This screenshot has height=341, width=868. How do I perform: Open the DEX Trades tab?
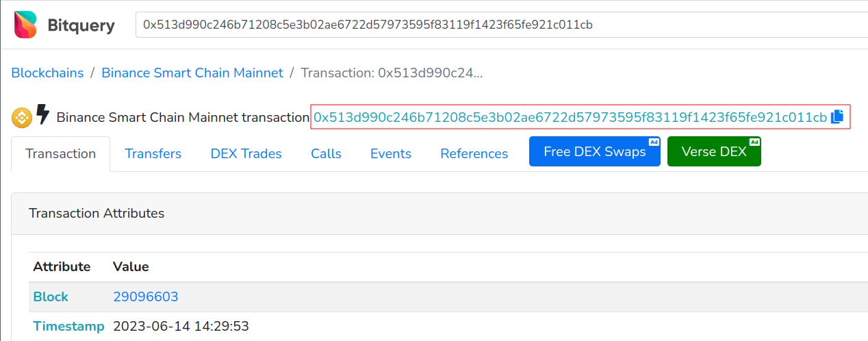246,153
